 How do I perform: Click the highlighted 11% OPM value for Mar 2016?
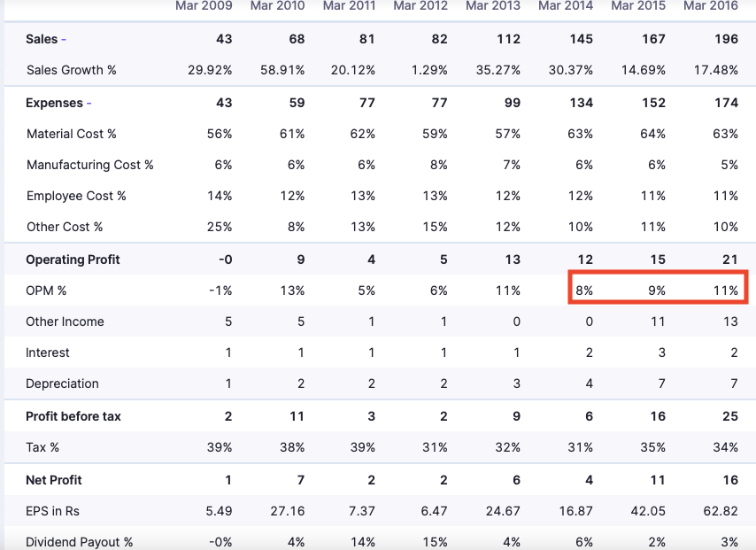tap(727, 290)
